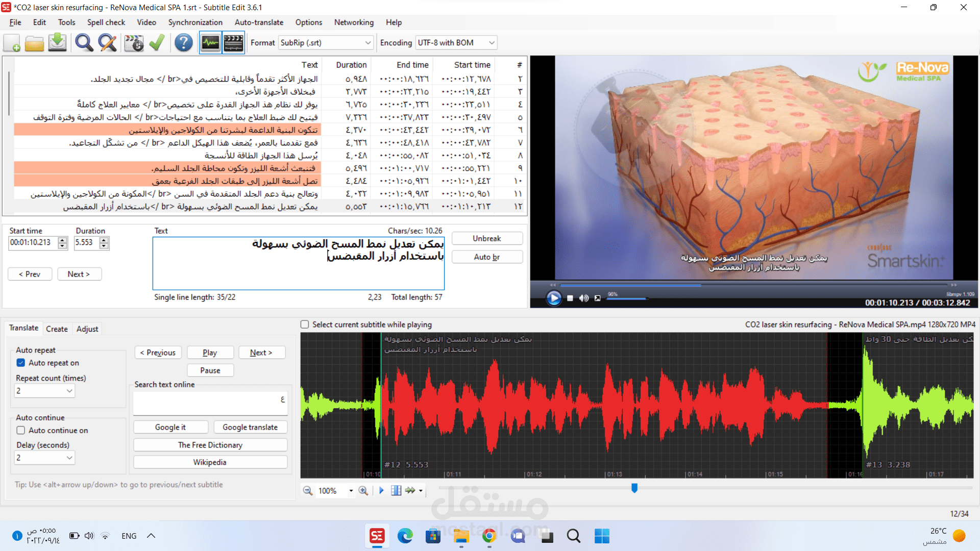
Task: Click the waveform position slider handle
Action: click(634, 488)
